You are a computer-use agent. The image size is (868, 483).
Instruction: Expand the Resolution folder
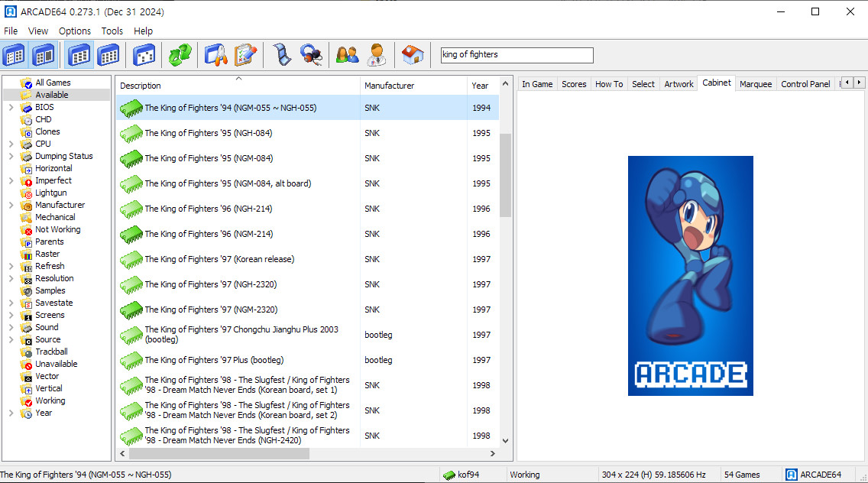point(11,278)
